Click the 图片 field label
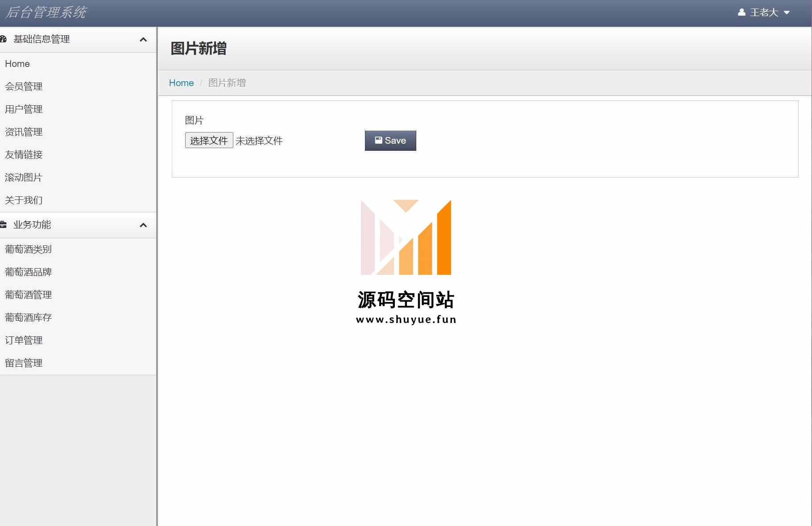This screenshot has height=526, width=812. (194, 120)
